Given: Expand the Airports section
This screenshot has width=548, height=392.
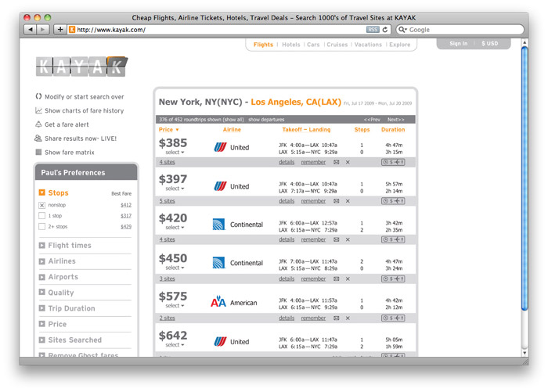Looking at the screenshot, I should [42, 277].
